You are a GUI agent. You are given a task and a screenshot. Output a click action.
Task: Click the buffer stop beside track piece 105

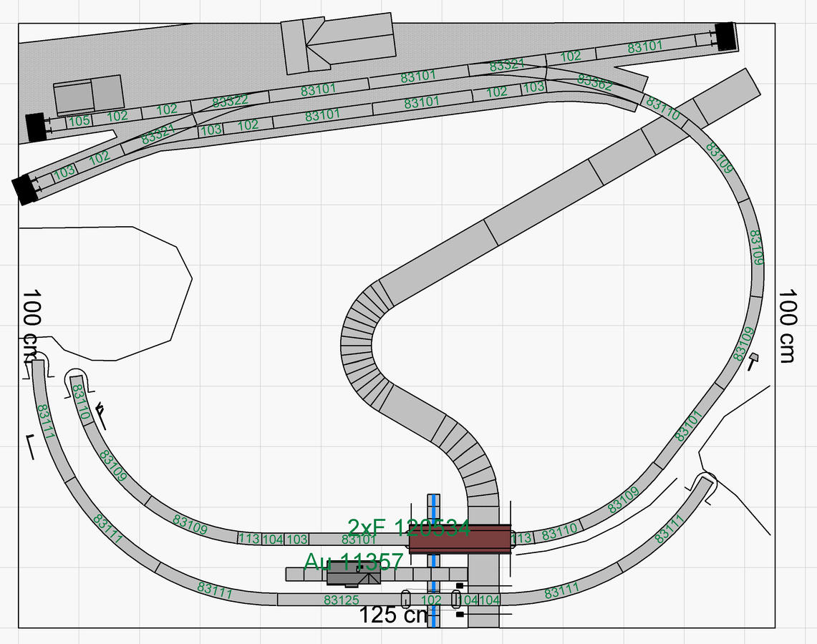click(x=35, y=127)
